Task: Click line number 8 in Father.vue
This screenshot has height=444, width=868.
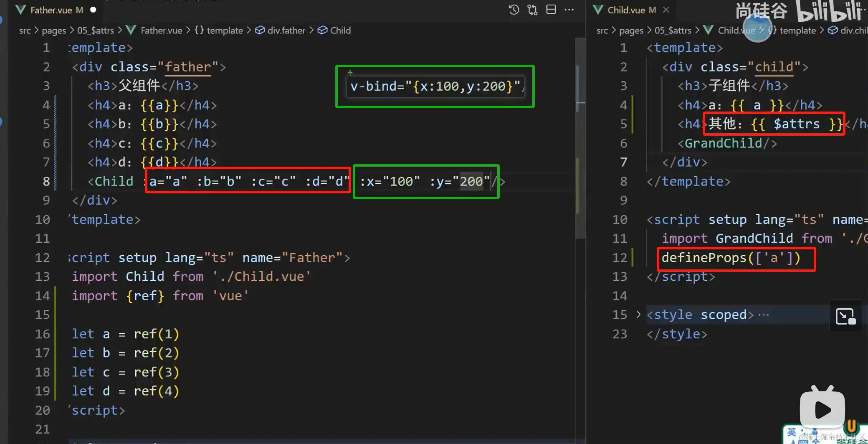Action: click(46, 181)
